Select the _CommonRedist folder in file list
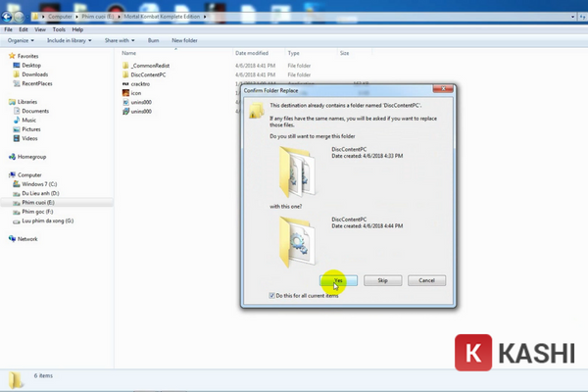Image resolution: width=588 pixels, height=392 pixels. click(125, 66)
